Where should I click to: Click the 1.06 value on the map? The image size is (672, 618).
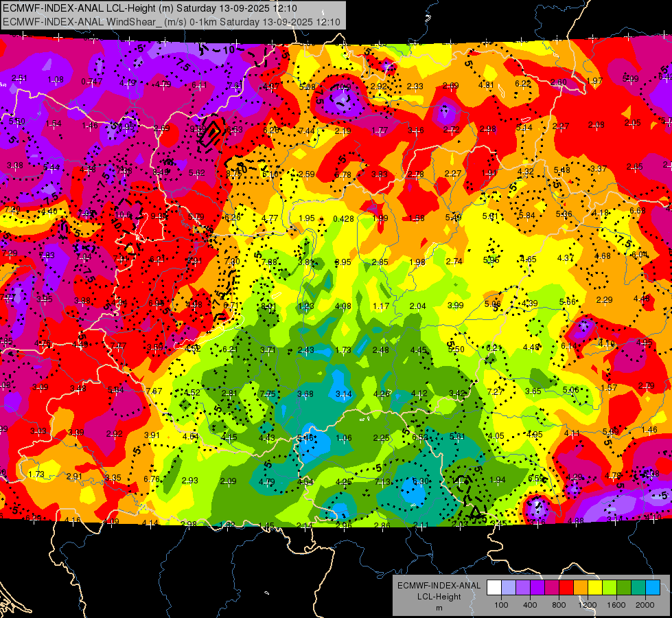click(344, 438)
